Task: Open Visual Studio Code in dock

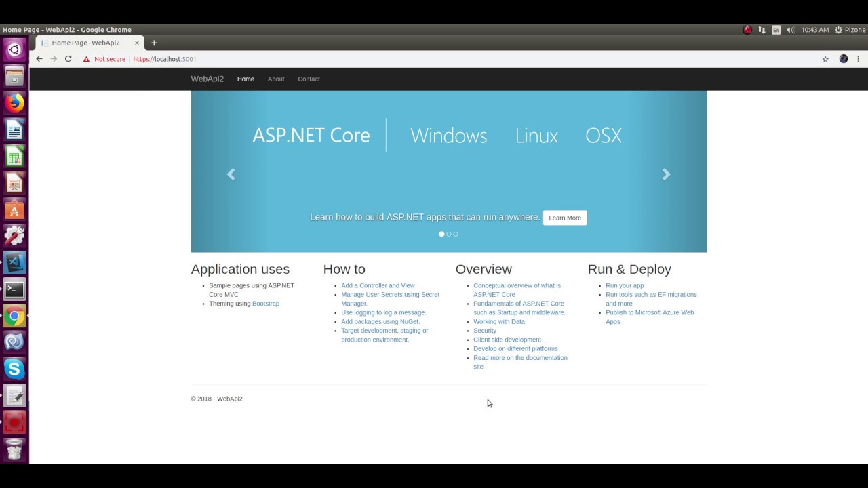Action: [14, 263]
